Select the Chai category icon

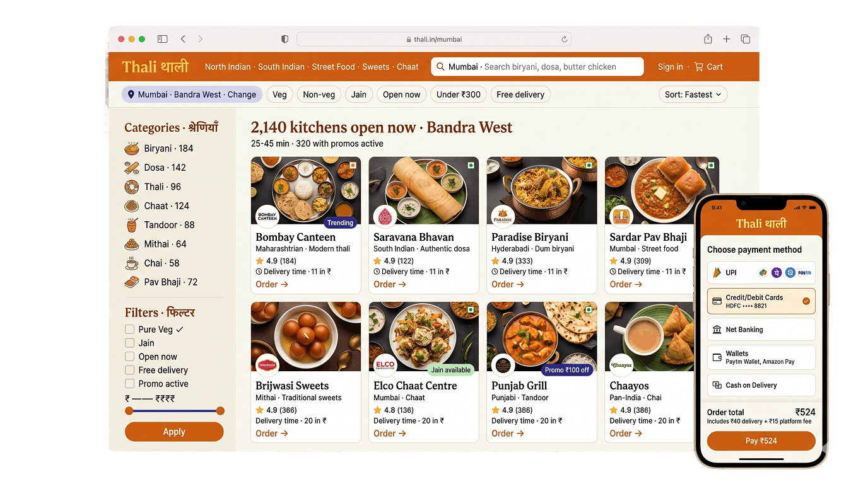[132, 263]
